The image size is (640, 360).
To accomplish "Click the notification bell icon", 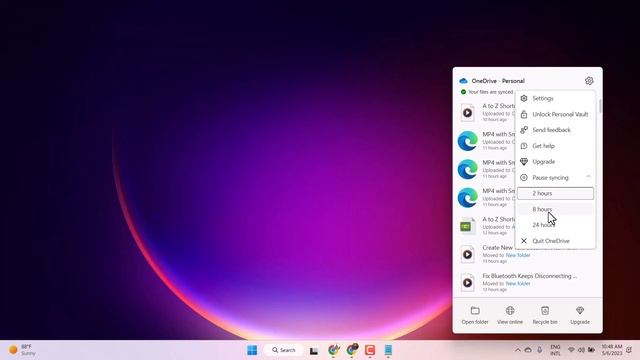I will pos(629,350).
